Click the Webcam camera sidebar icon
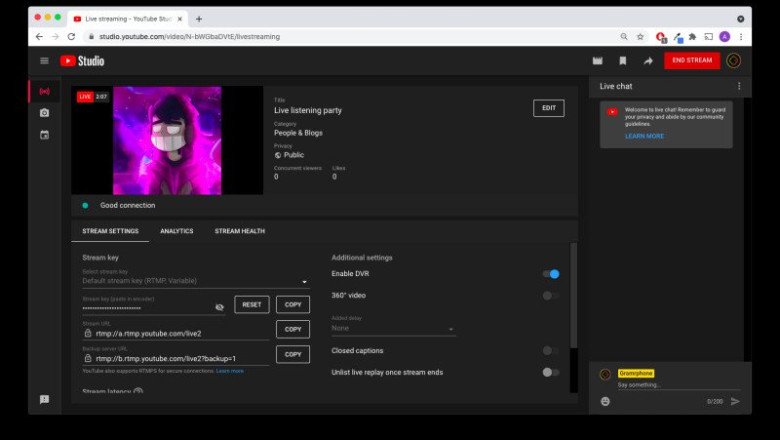Screen dimensions: 780x440 (44, 113)
